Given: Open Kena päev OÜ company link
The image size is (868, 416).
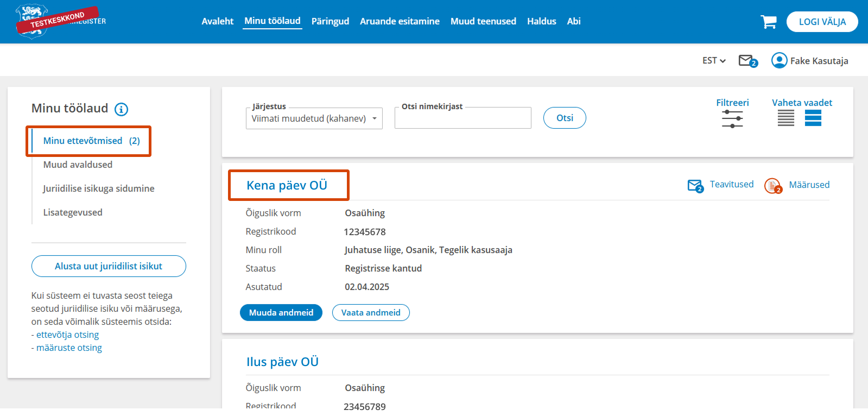Looking at the screenshot, I should (x=287, y=185).
